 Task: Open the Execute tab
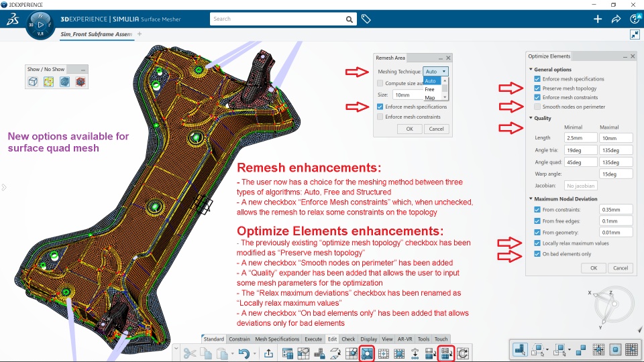[x=313, y=339]
